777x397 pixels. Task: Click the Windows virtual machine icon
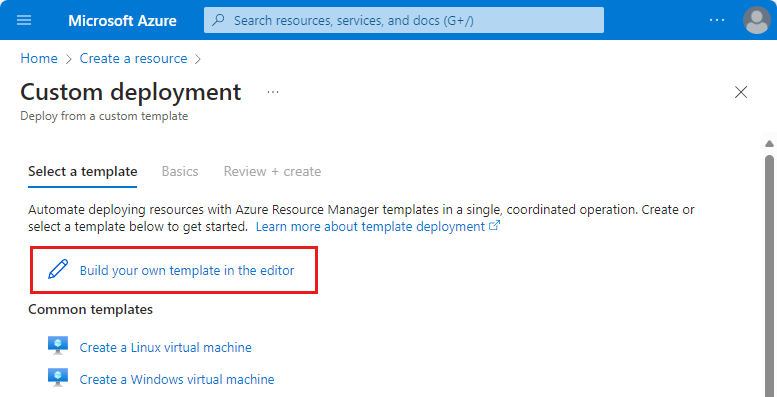coord(58,377)
